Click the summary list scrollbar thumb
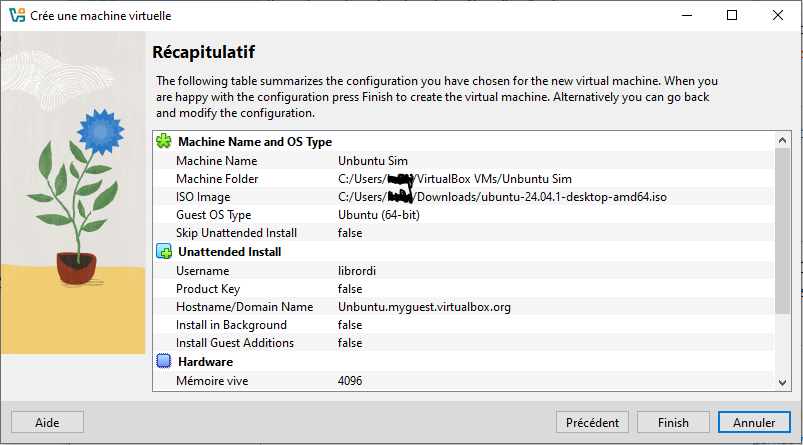Viewport: 803px width, 445px height. click(x=782, y=231)
